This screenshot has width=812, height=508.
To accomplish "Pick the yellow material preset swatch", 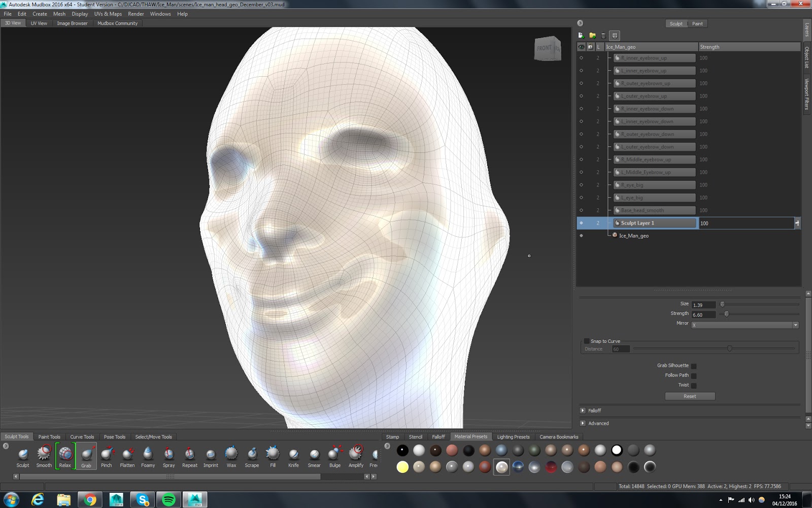I will point(402,467).
